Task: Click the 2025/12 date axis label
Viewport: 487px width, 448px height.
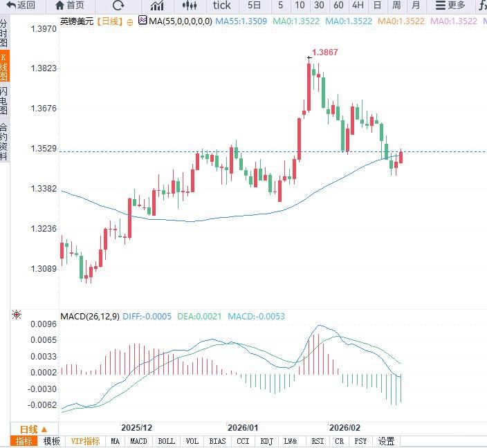Action: pyautogui.click(x=137, y=428)
